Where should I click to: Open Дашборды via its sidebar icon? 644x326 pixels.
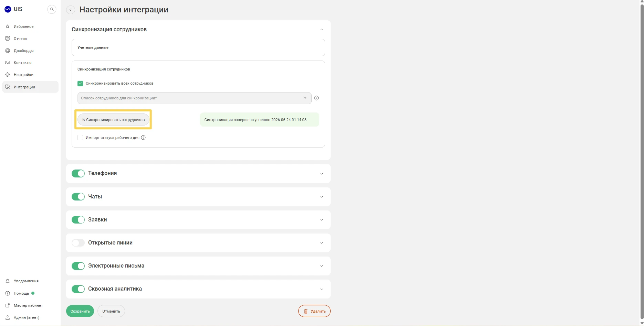click(x=8, y=51)
